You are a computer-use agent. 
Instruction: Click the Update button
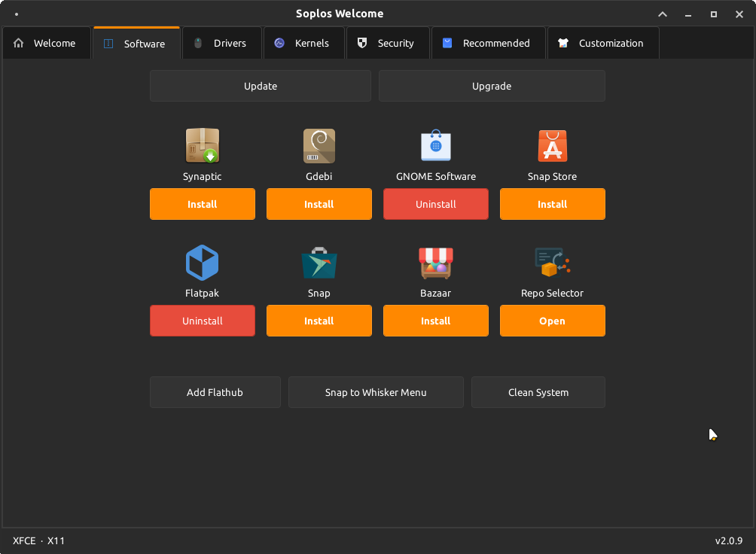point(261,86)
